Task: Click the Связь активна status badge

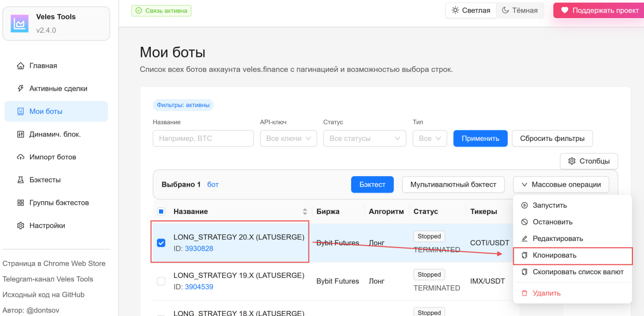Action: pyautogui.click(x=162, y=10)
